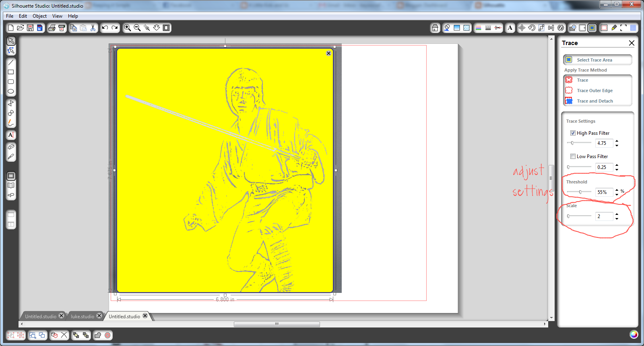Activate the Draw a Polygon tool

[x=11, y=103]
